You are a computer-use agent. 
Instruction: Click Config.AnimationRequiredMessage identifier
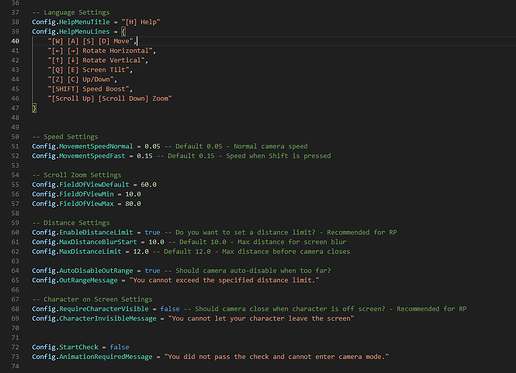(92, 357)
